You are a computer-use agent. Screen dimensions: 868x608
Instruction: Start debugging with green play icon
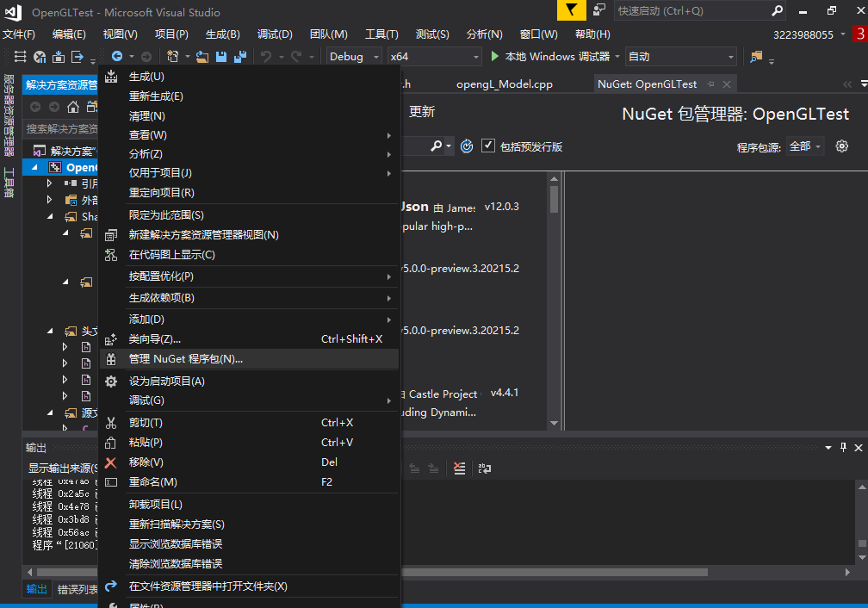[x=495, y=57]
